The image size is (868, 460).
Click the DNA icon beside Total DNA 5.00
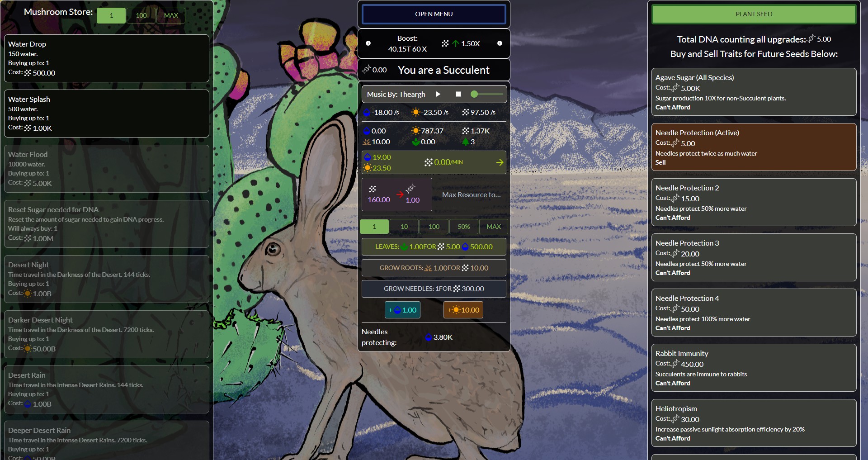pyautogui.click(x=811, y=39)
